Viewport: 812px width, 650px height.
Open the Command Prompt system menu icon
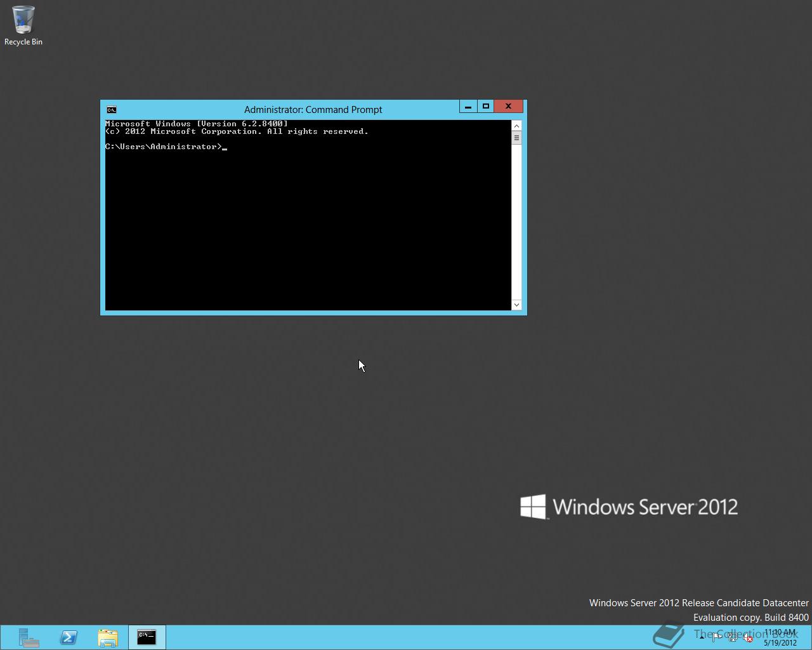pyautogui.click(x=112, y=110)
